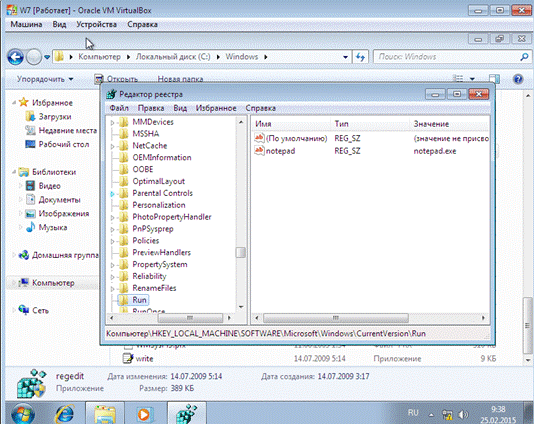Open the Start menu orb
Screen dimensions: 534x424
(x=23, y=413)
